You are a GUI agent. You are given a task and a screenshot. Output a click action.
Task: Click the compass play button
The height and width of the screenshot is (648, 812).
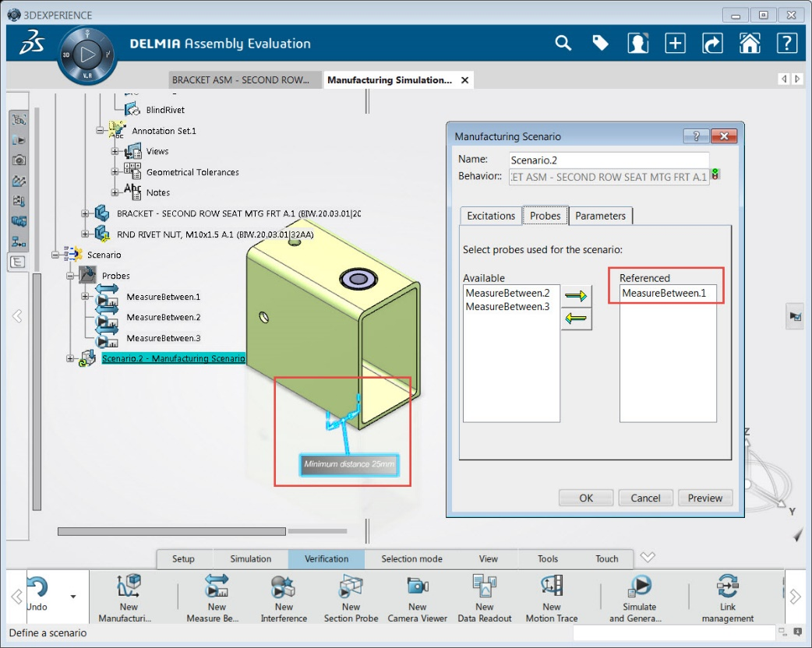coord(87,55)
